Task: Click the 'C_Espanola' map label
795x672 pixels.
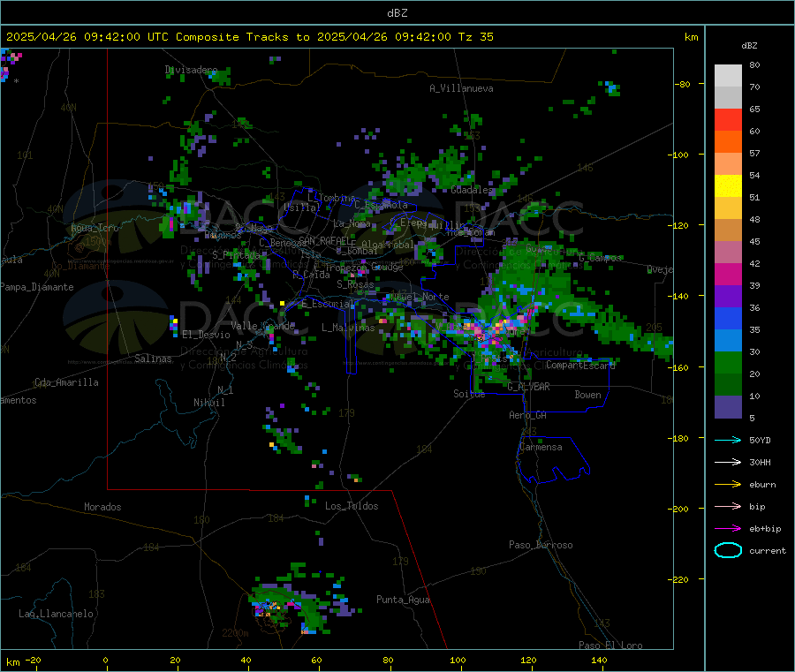Action: click(x=381, y=205)
